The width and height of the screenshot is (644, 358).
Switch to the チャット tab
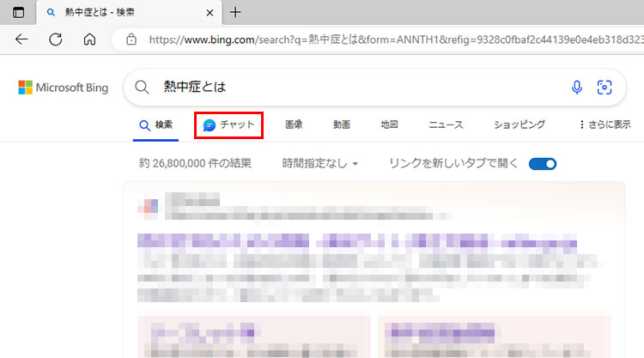228,124
